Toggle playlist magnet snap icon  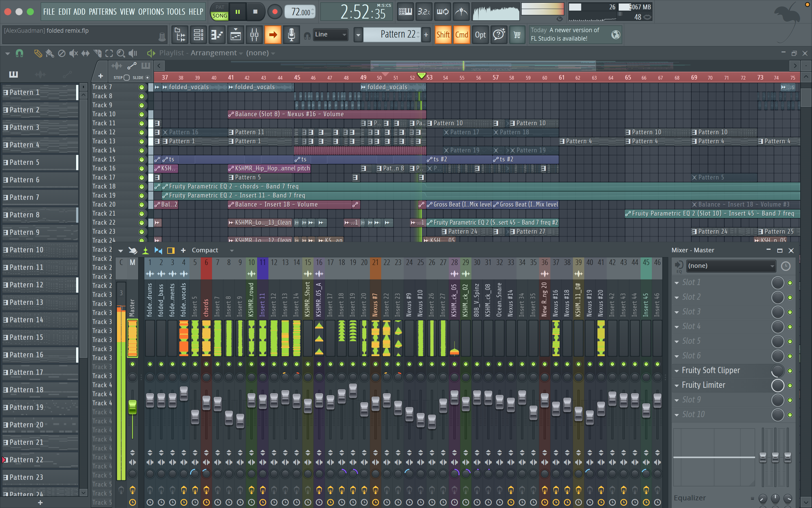pos(19,53)
